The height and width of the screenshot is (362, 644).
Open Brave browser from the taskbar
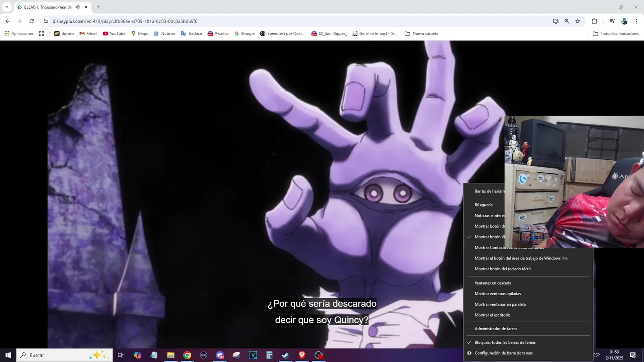[x=302, y=355]
